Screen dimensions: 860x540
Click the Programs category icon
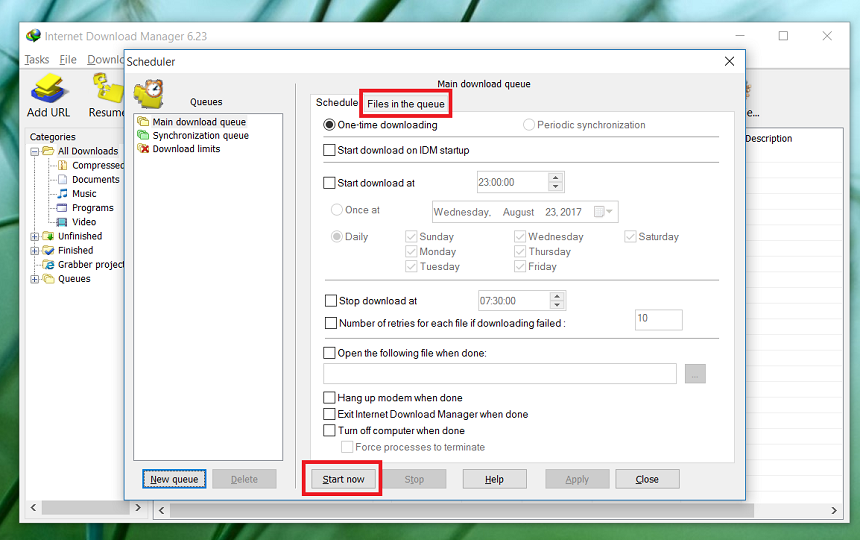(x=63, y=208)
